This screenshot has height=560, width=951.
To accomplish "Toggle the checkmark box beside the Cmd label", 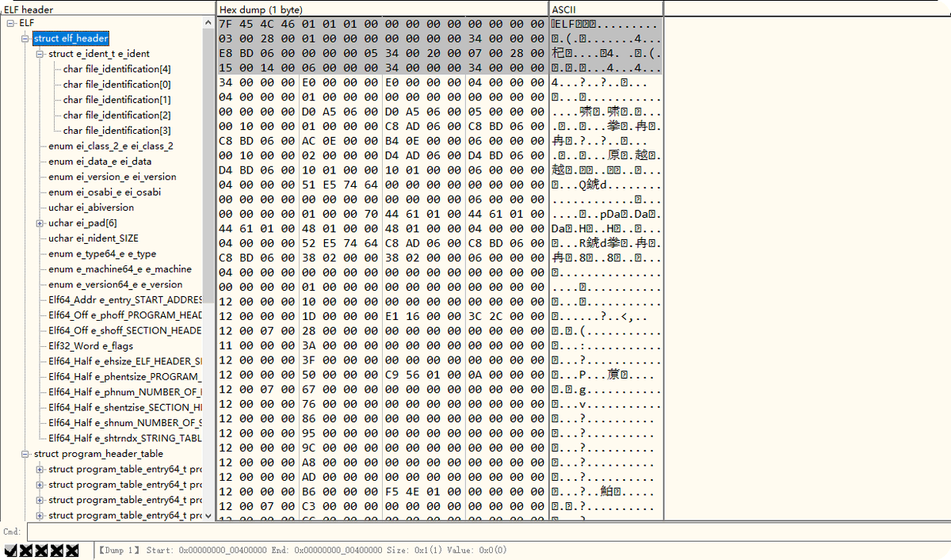I will click(10, 550).
